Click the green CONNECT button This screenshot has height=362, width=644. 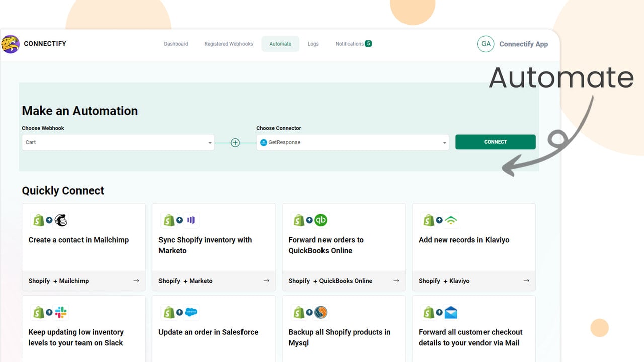tap(496, 142)
